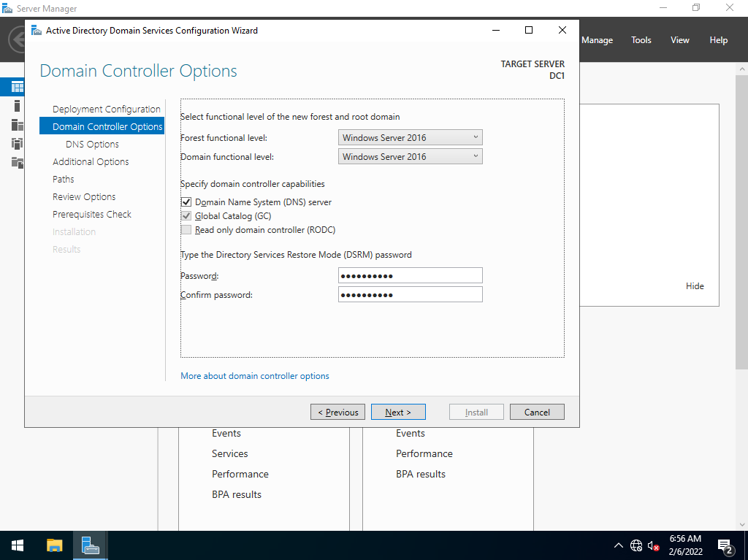Click the wizard title bar icon

coord(37,31)
